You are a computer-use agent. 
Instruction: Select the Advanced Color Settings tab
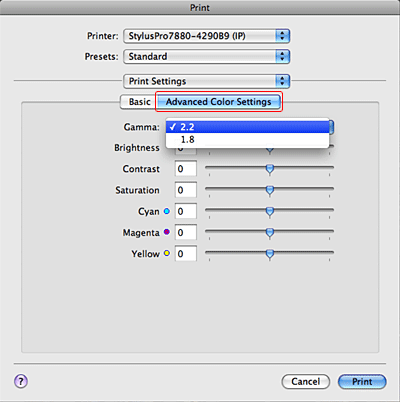coord(219,102)
